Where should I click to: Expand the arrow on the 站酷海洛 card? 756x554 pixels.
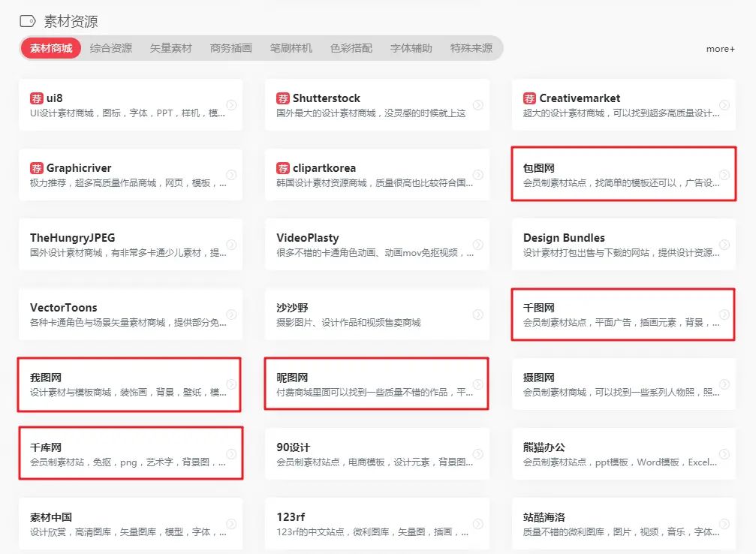[x=724, y=522]
